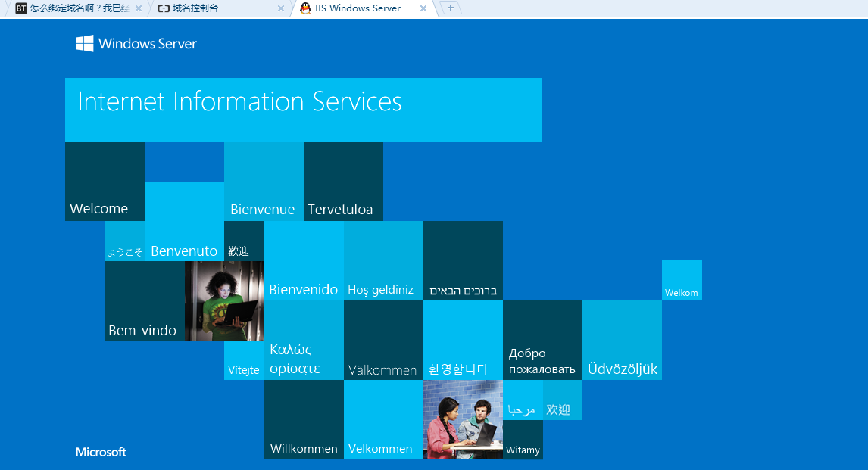Click the 歡迎 tile
The image size is (868, 470).
pyautogui.click(x=244, y=241)
